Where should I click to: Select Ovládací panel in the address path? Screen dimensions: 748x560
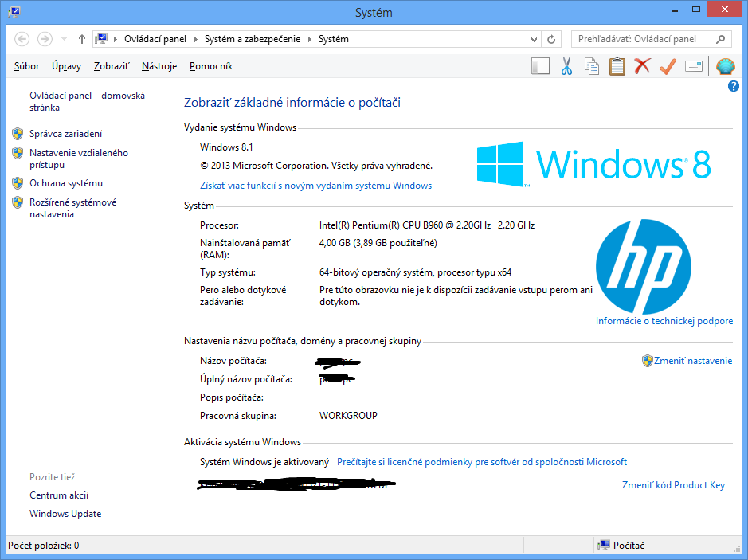click(x=155, y=39)
